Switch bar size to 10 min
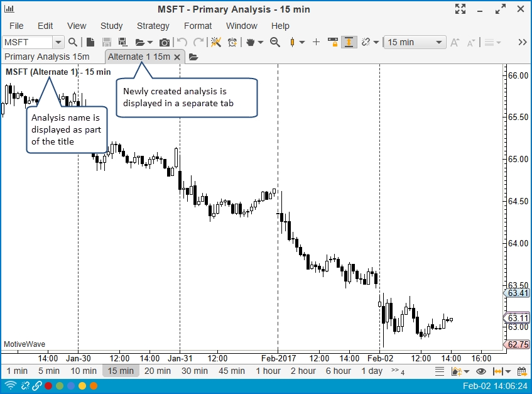 point(84,371)
